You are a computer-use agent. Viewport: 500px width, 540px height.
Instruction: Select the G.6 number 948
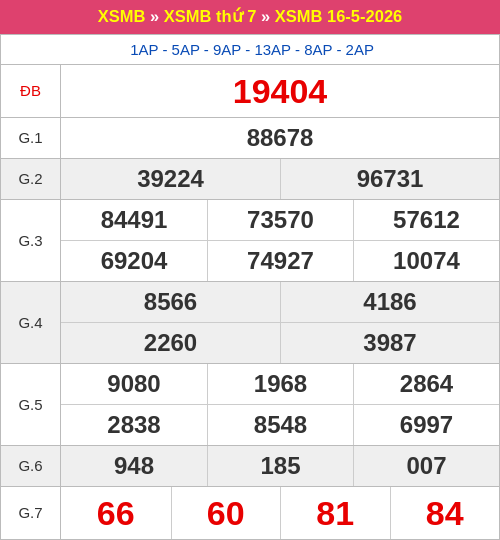134,466
